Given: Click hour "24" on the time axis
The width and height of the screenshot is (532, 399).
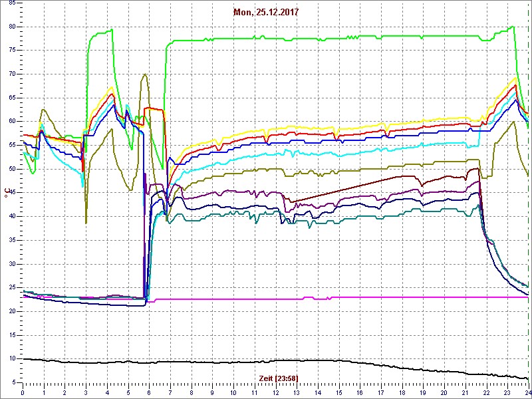Looking at the screenshot, I should click(x=528, y=392).
